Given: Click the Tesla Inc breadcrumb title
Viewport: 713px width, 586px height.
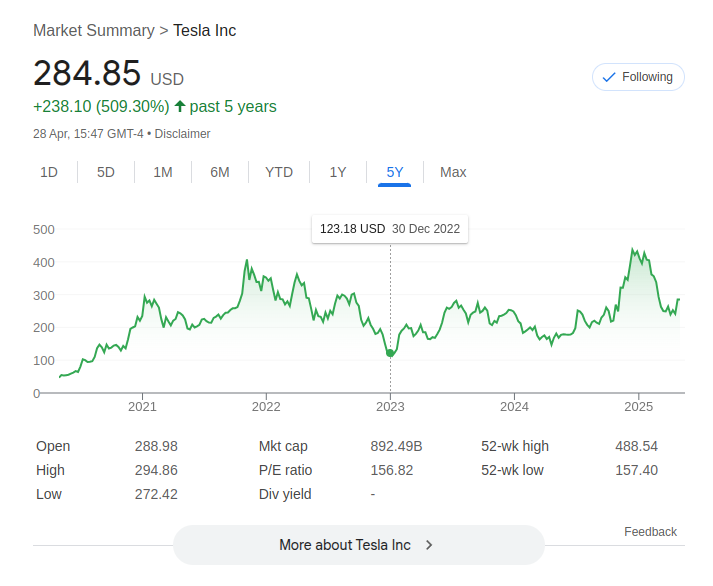Looking at the screenshot, I should tap(205, 30).
